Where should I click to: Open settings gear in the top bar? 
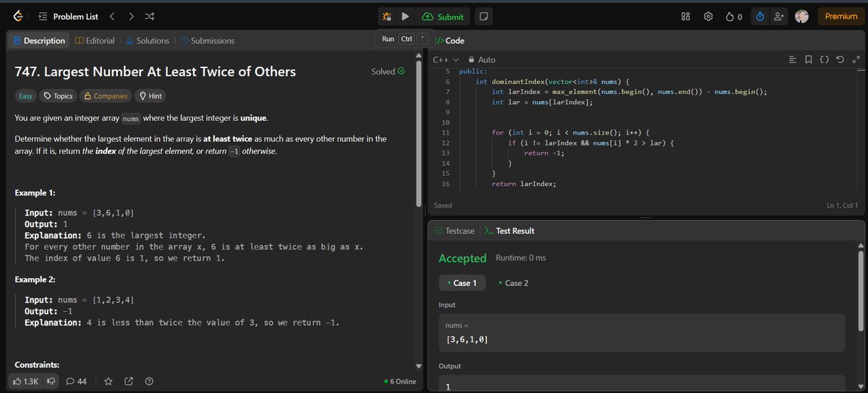tap(709, 16)
